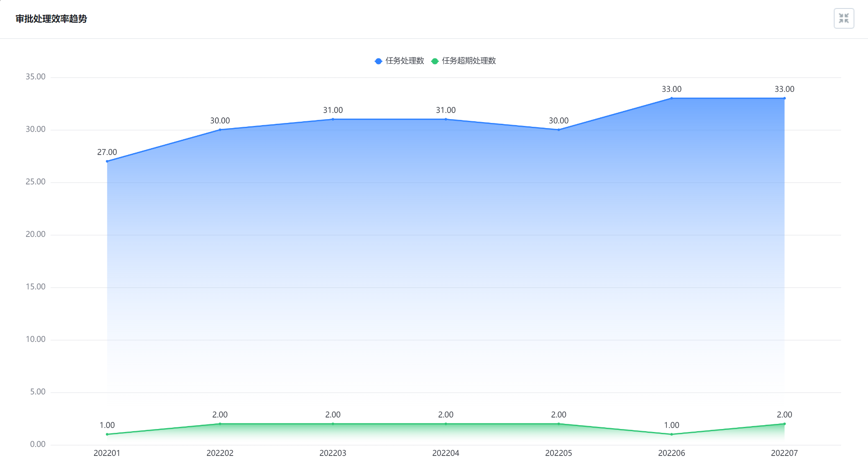Click the 20.00 y-axis label
The image size is (868, 467).
(35, 234)
